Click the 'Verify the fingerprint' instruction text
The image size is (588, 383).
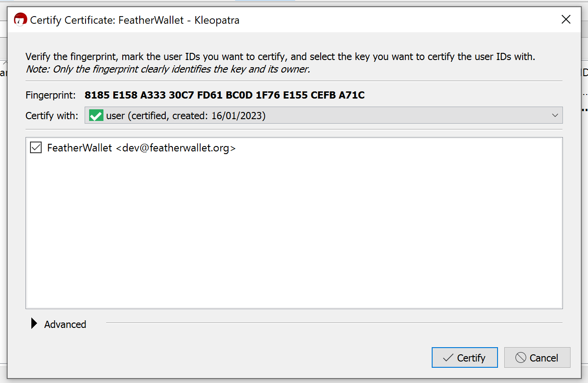point(280,57)
